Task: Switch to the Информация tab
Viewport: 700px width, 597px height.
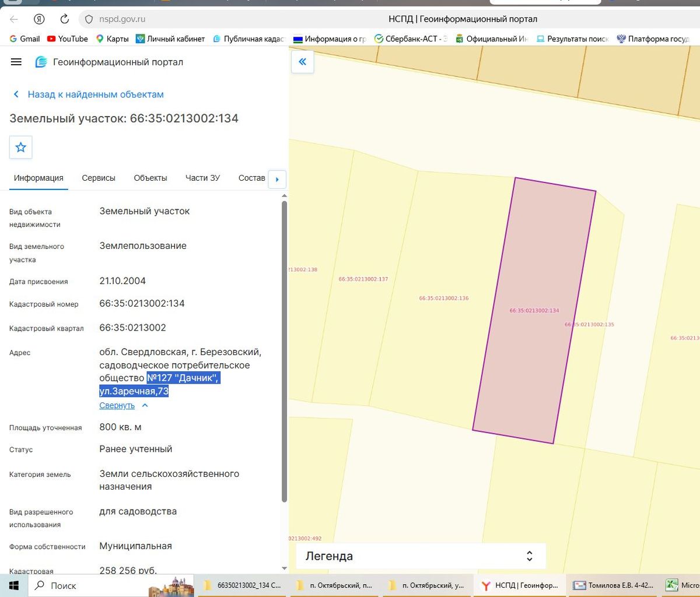Action: click(x=38, y=178)
